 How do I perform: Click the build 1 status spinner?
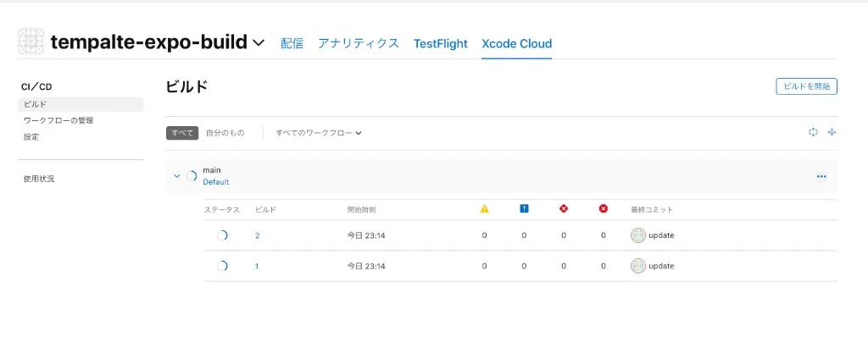click(221, 266)
